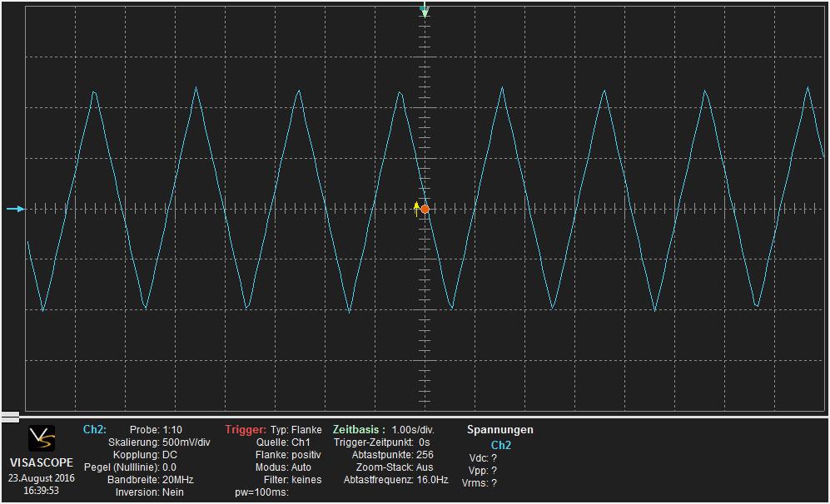Click the cyan Ch2 zero-level arrow marker
Viewport: 830px width, 504px height.
(15, 209)
